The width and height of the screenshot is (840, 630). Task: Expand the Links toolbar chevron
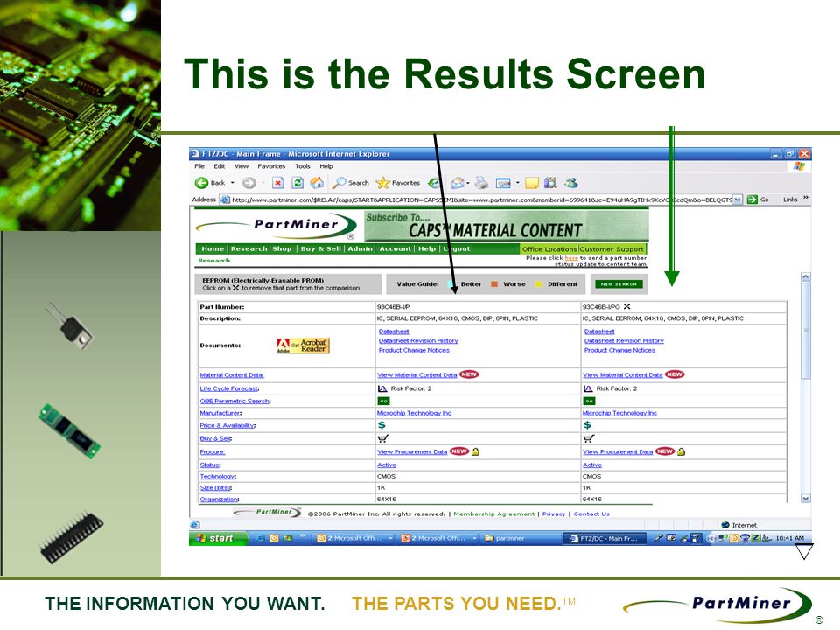pyautogui.click(x=805, y=199)
